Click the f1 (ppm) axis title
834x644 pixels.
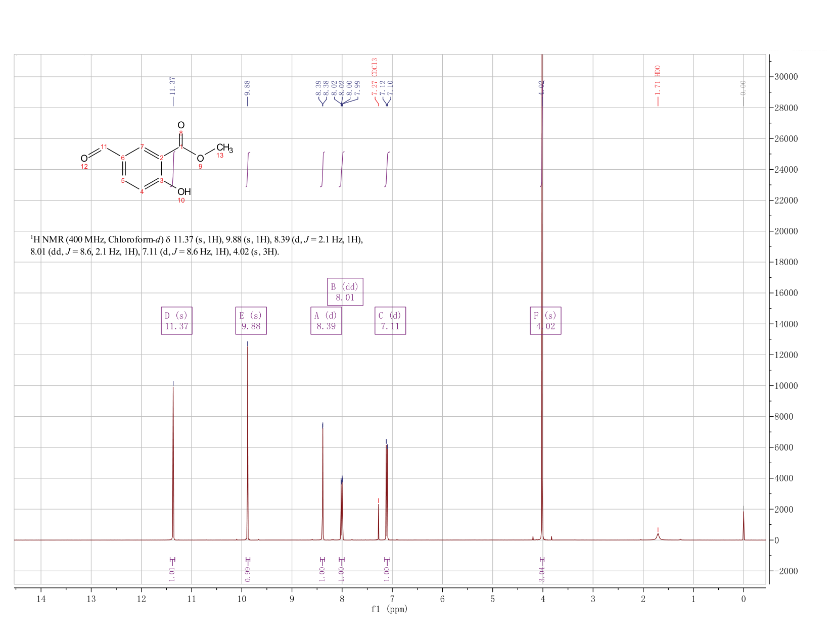point(389,609)
